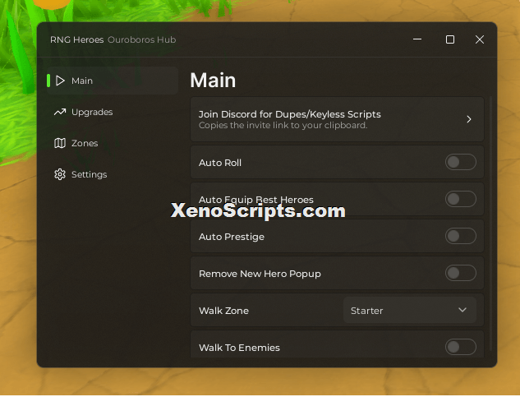Screen dimensions: 520x420
Task: Enable the Auto Roll toggle
Action: coord(461,162)
